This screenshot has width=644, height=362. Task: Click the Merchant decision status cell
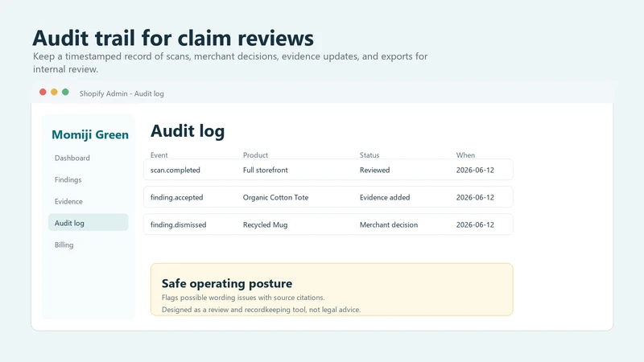pos(389,225)
